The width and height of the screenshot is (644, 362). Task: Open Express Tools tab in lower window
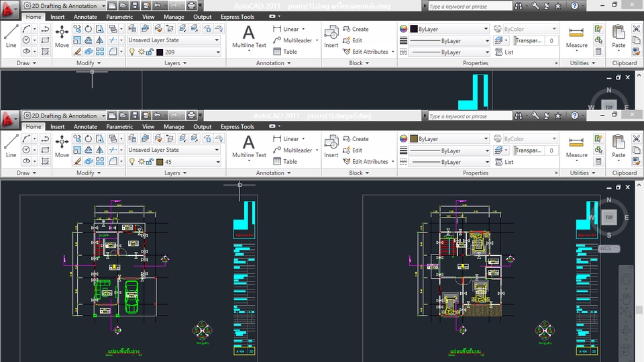point(237,127)
